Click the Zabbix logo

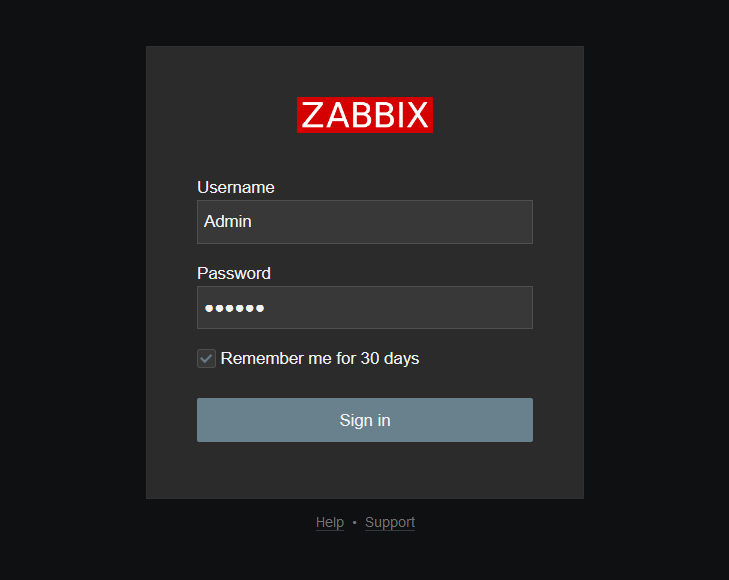point(365,115)
